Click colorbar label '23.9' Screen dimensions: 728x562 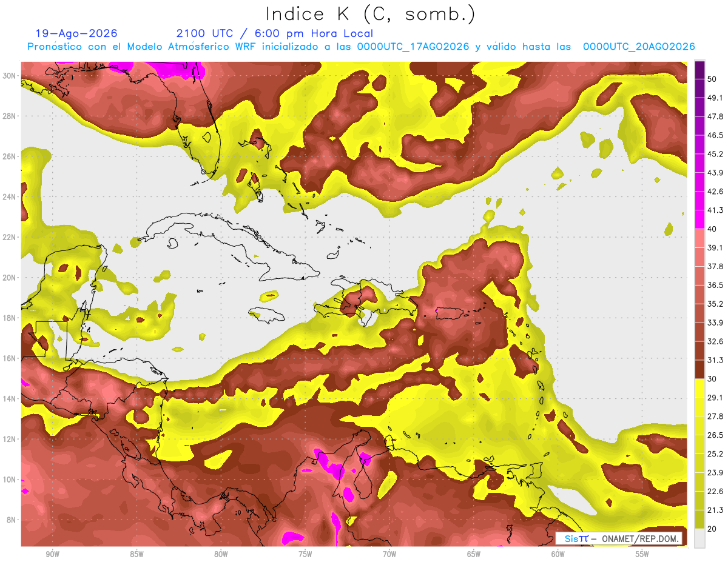tap(715, 473)
